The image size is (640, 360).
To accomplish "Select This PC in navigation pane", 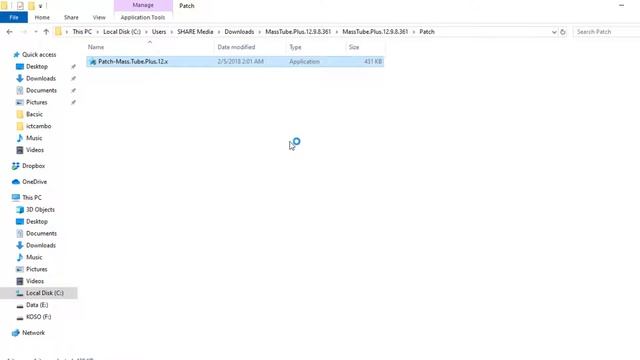I will [x=32, y=198].
